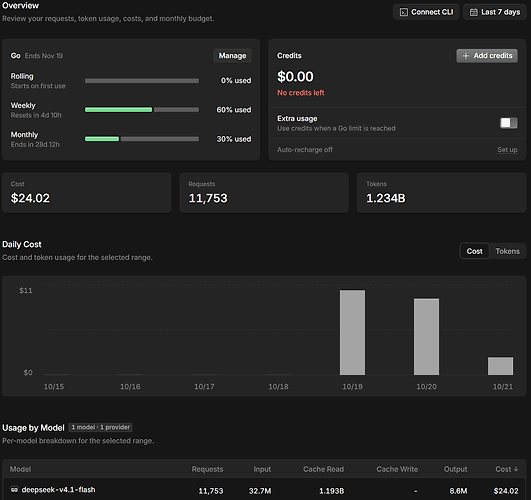The width and height of the screenshot is (531, 500).
Task: Toggle the Extra usage switch
Action: [509, 123]
